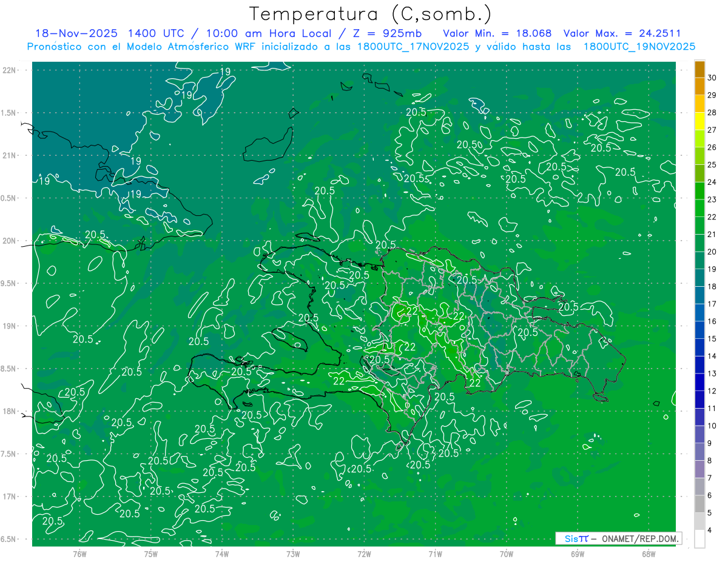Click the "Valor Min. = 18.068" value
Viewport: 728px width, 562px height.
point(497,33)
